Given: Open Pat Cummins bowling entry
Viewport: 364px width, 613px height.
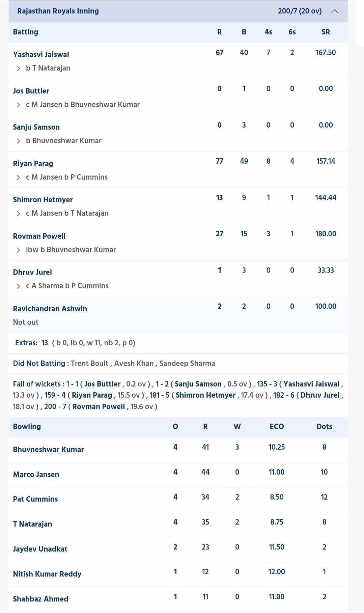Looking at the screenshot, I should [x=35, y=499].
